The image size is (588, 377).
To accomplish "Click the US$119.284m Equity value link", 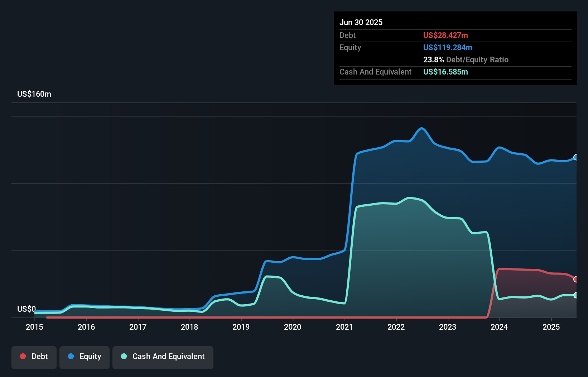I will tap(448, 47).
